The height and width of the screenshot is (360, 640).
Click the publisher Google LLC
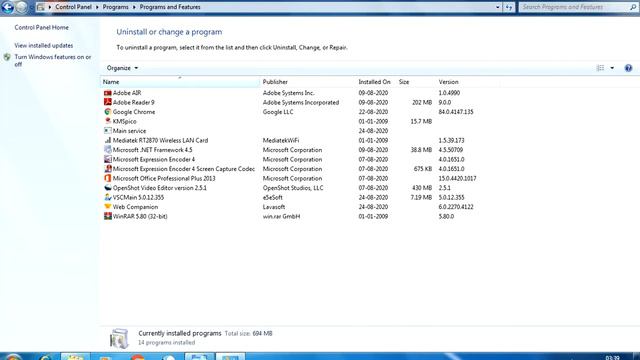point(278,112)
